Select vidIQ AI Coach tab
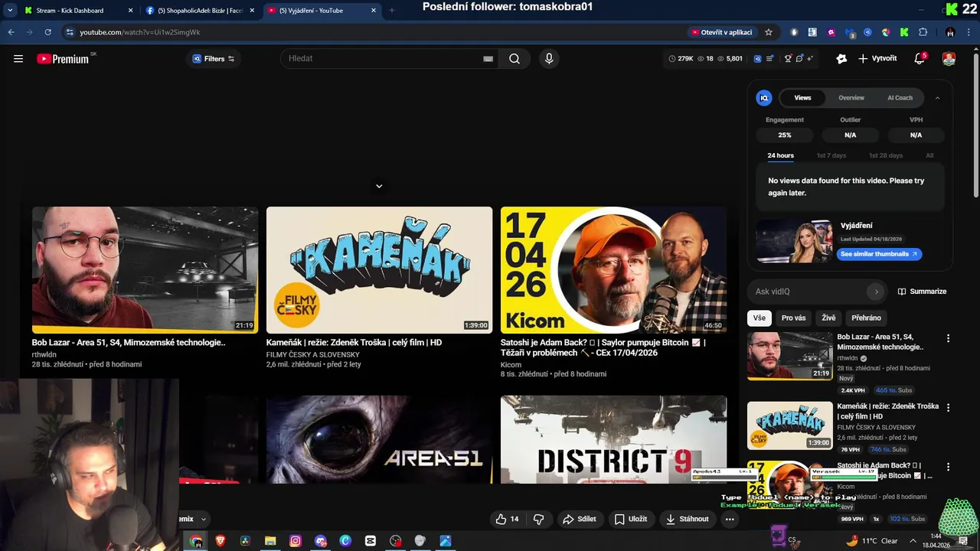 click(900, 98)
